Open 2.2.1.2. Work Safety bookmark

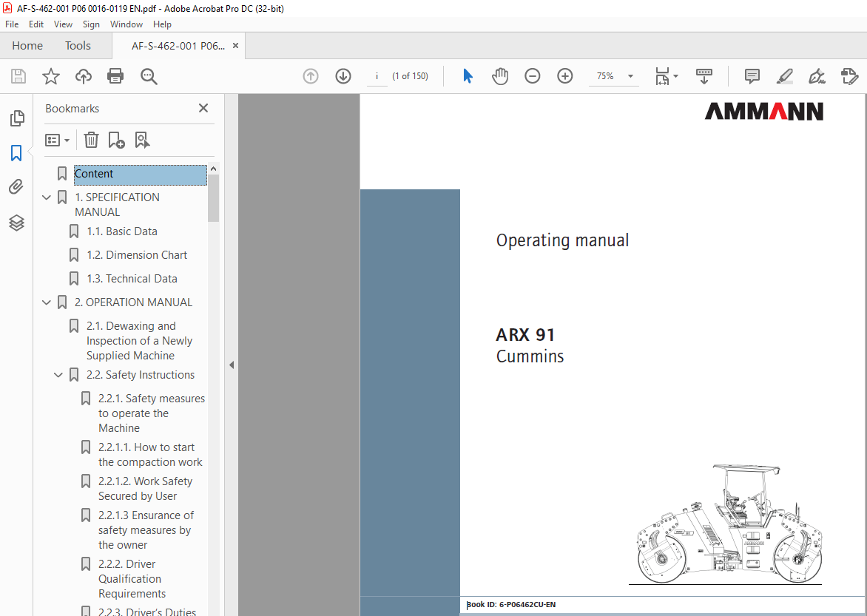[146, 490]
